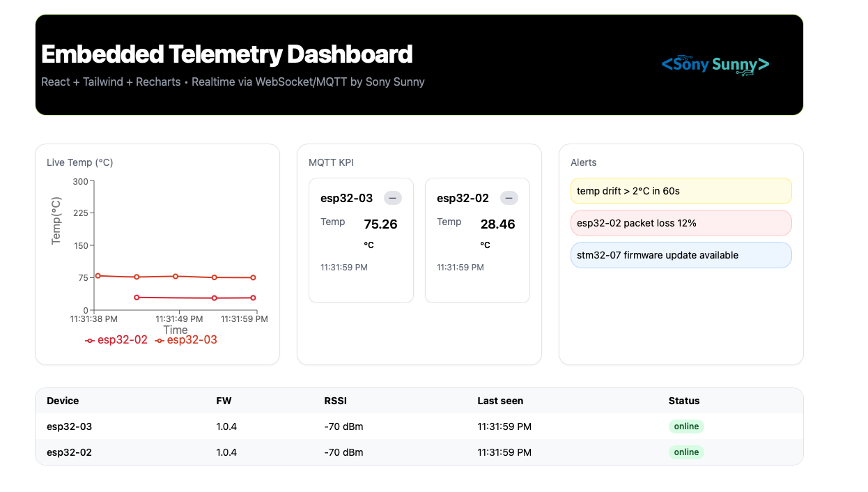The height and width of the screenshot is (492, 868).
Task: Collapse the Live Temp panel header
Action: 79,162
